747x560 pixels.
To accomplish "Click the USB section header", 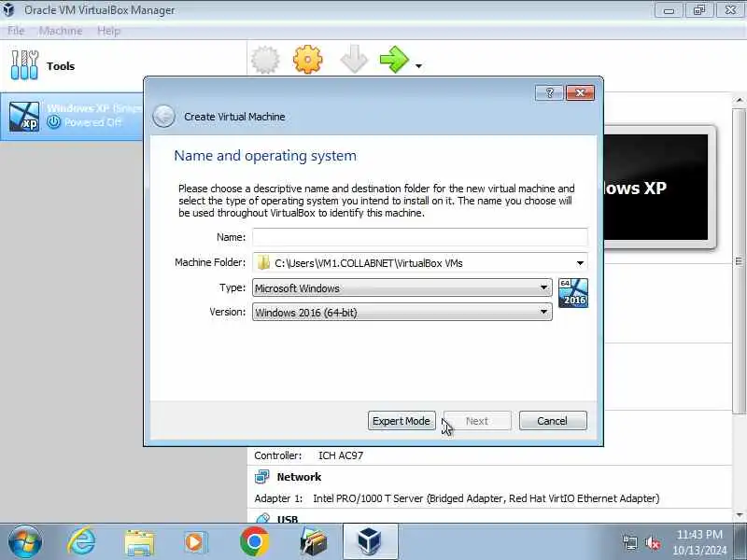I will coord(288,519).
